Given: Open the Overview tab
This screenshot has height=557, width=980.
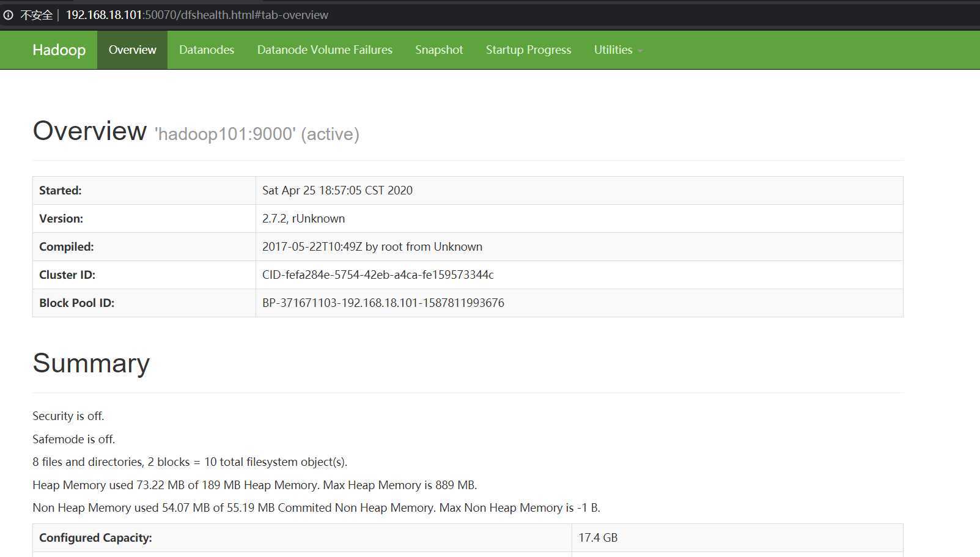Looking at the screenshot, I should pyautogui.click(x=132, y=50).
